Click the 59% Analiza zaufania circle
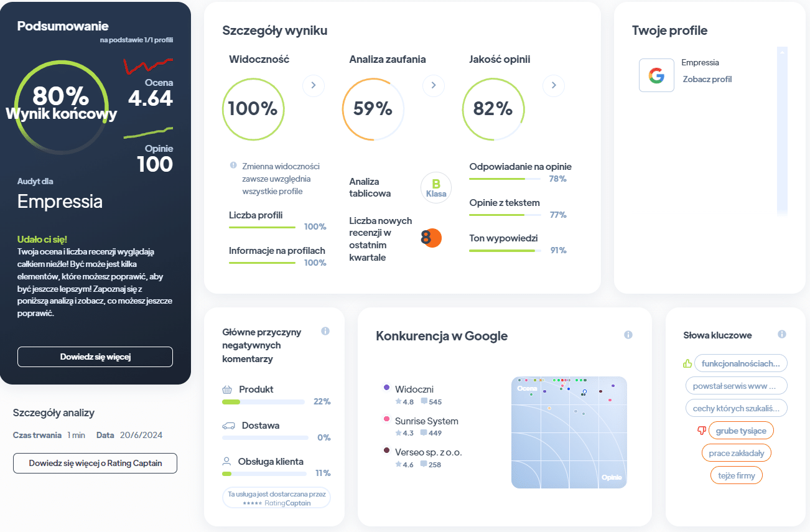 pos(373,109)
